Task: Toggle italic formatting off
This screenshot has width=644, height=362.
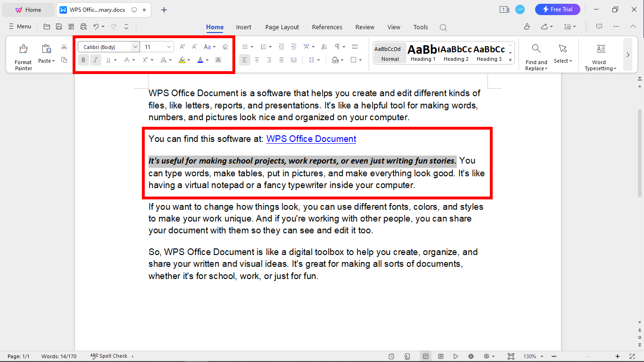Action: tap(96, 60)
